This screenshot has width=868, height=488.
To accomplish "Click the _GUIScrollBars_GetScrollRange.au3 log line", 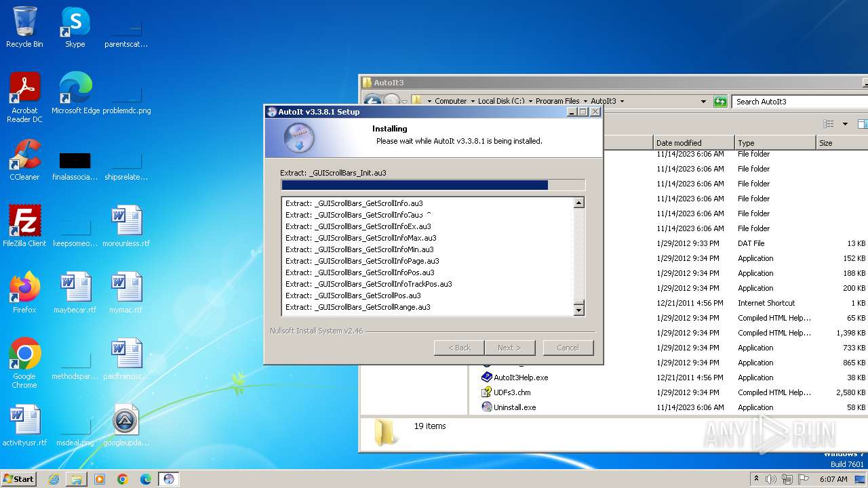I will coord(358,307).
